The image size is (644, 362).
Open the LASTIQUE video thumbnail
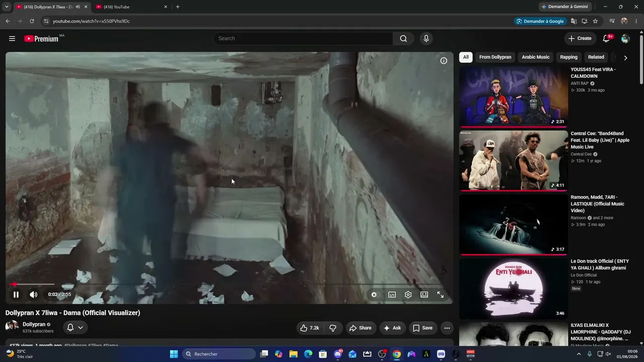click(514, 225)
